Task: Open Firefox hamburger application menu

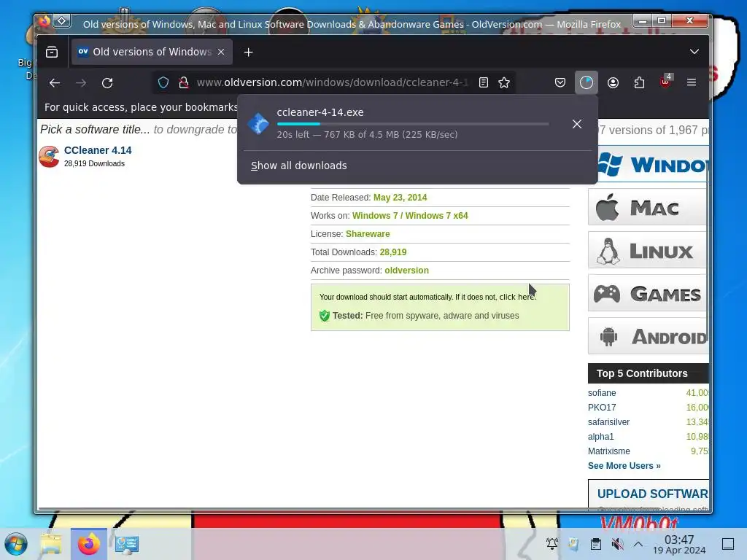Action: (692, 83)
